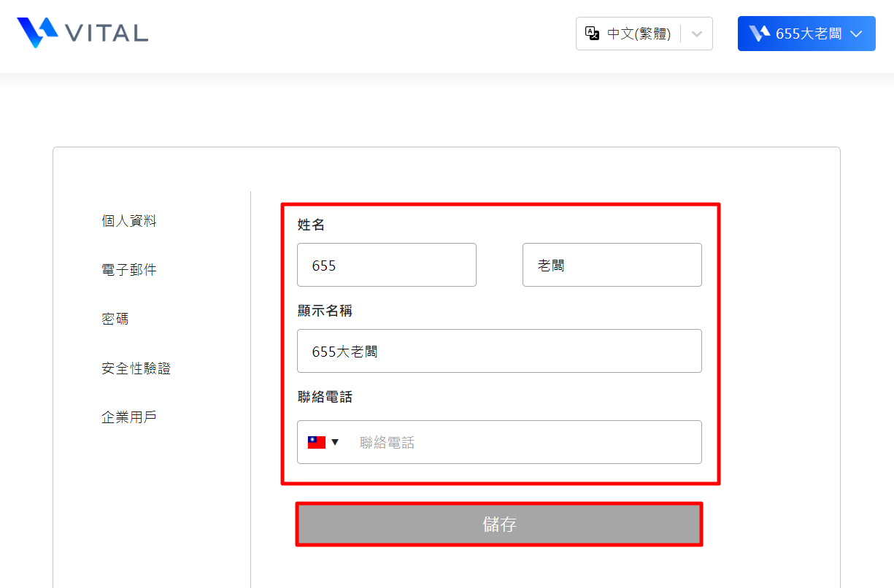Click the VITAL logo icon

(x=37, y=32)
